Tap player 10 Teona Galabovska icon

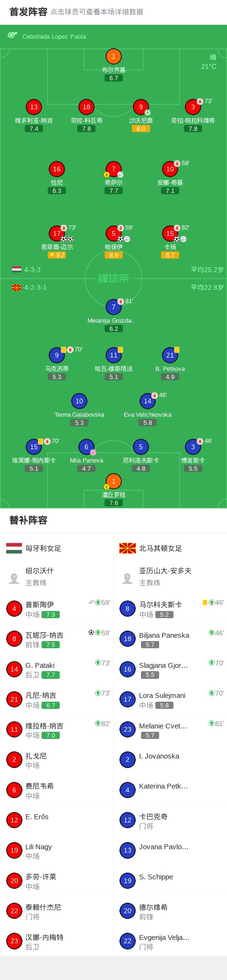(79, 401)
